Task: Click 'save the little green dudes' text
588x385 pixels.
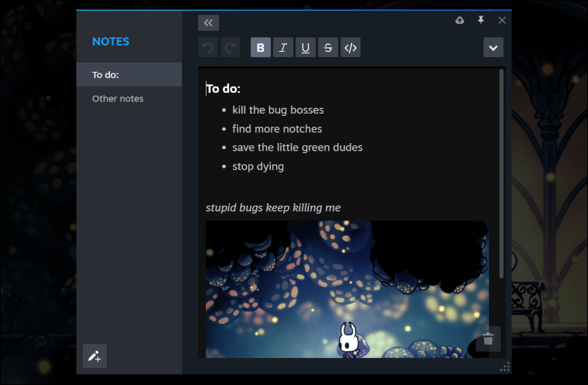Action: tap(297, 148)
